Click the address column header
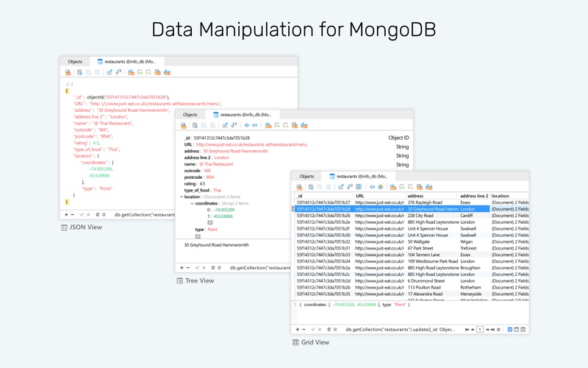 pyautogui.click(x=431, y=196)
